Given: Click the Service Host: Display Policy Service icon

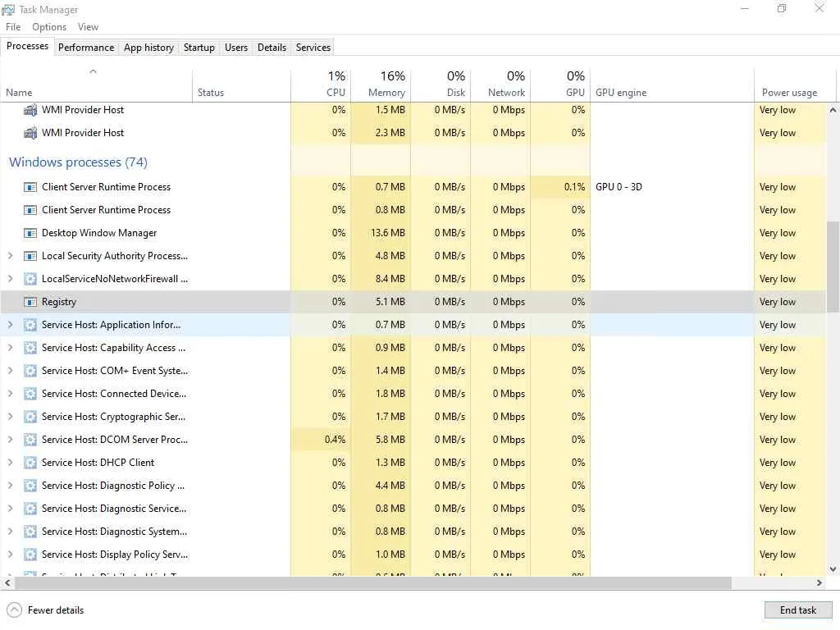Looking at the screenshot, I should pyautogui.click(x=30, y=555).
